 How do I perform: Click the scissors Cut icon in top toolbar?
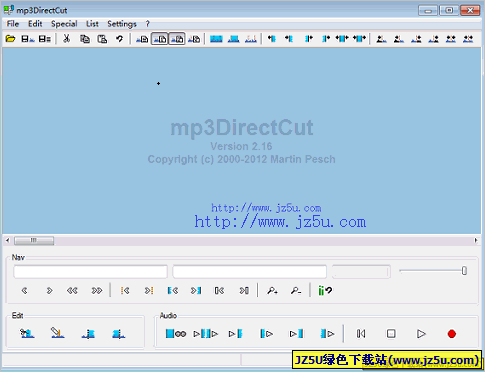click(67, 39)
